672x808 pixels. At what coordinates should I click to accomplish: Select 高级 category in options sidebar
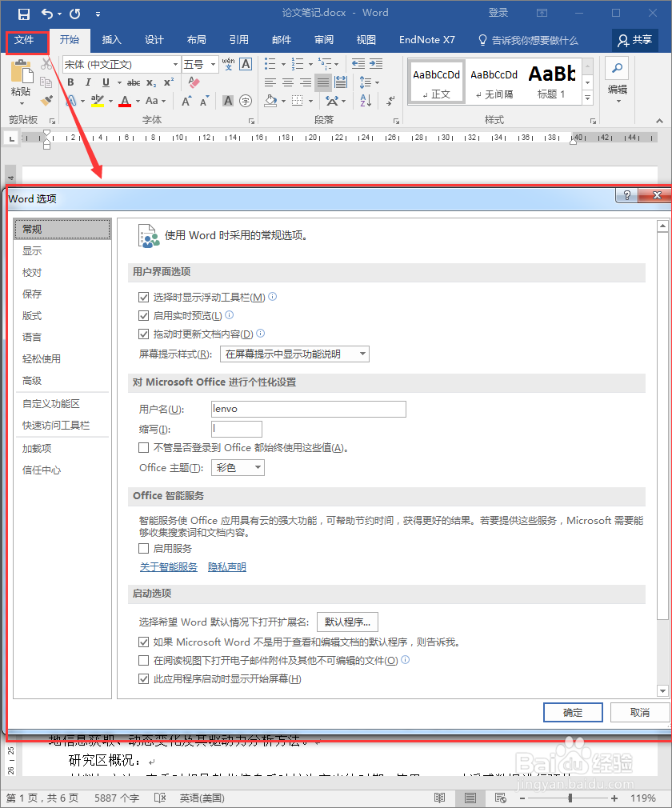pos(32,381)
